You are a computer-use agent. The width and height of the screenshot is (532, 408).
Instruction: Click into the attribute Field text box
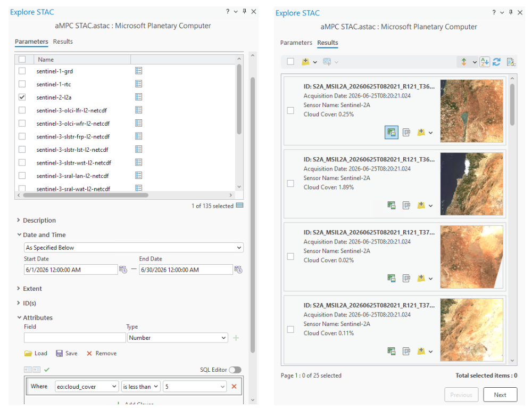tap(74, 338)
